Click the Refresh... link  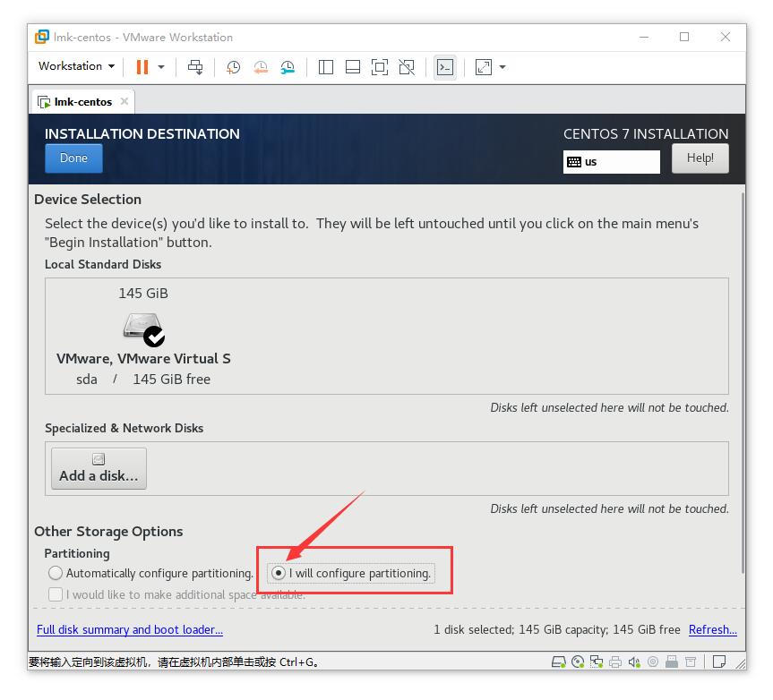point(712,629)
